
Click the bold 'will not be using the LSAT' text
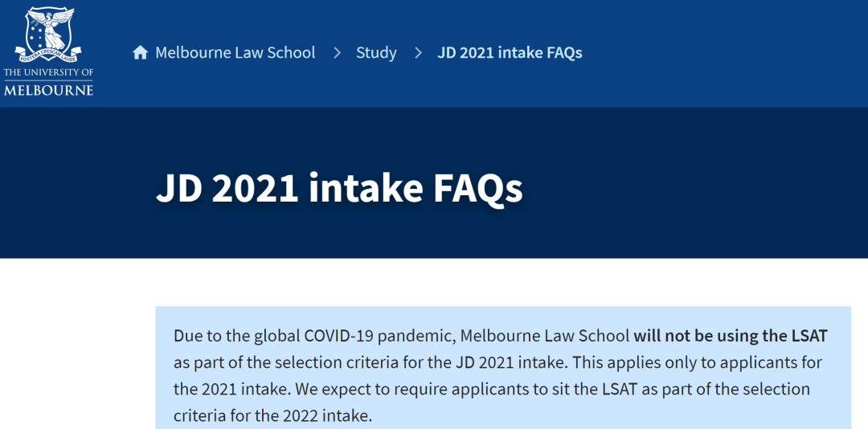click(x=731, y=336)
